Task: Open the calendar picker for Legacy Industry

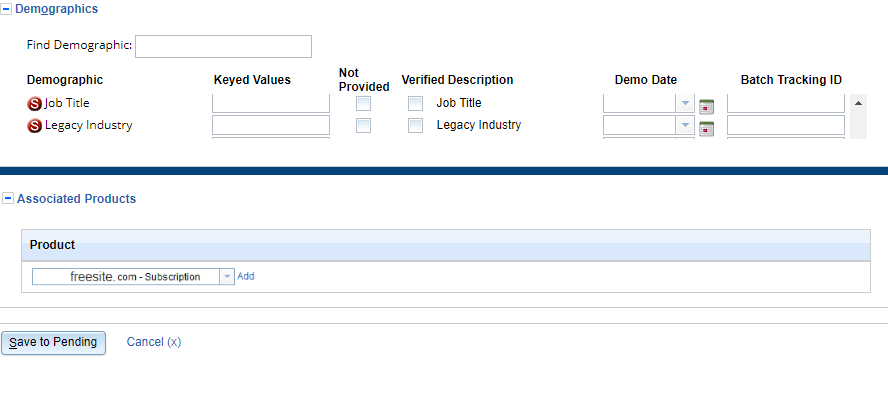Action: click(x=707, y=127)
